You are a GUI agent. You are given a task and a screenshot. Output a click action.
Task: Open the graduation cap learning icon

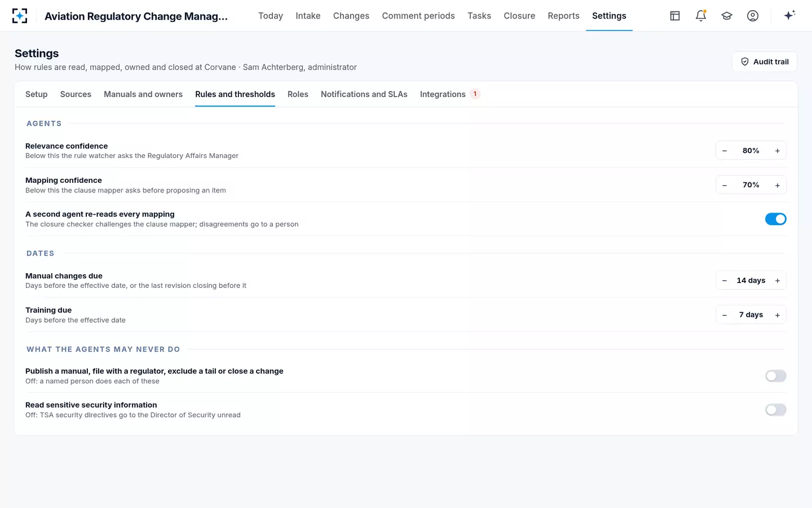(727, 16)
